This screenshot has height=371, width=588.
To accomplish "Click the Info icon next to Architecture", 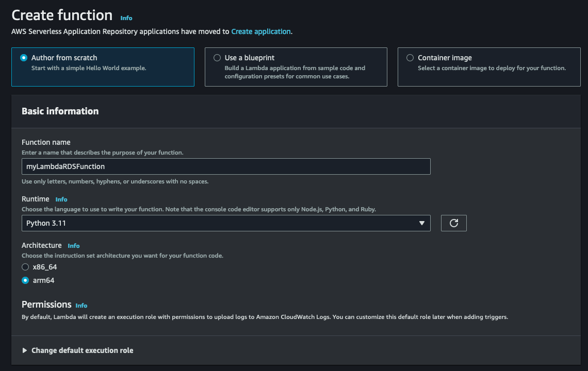I will (x=74, y=246).
